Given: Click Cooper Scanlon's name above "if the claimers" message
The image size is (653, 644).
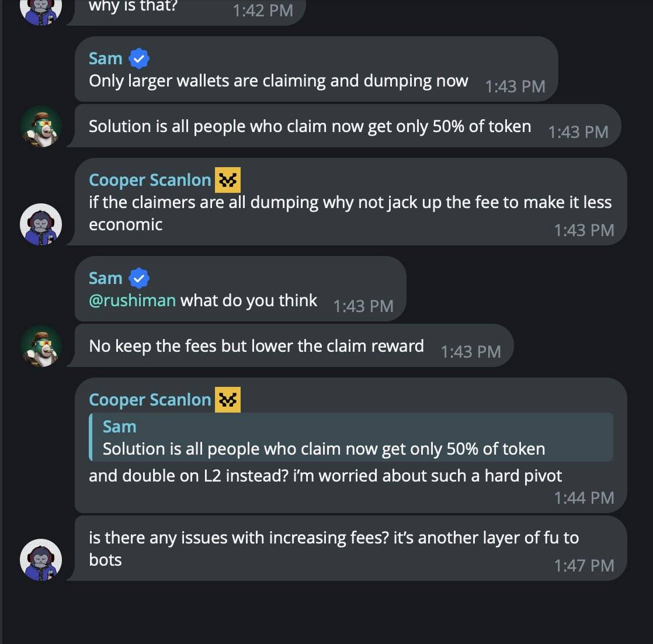Looking at the screenshot, I should click(x=150, y=180).
